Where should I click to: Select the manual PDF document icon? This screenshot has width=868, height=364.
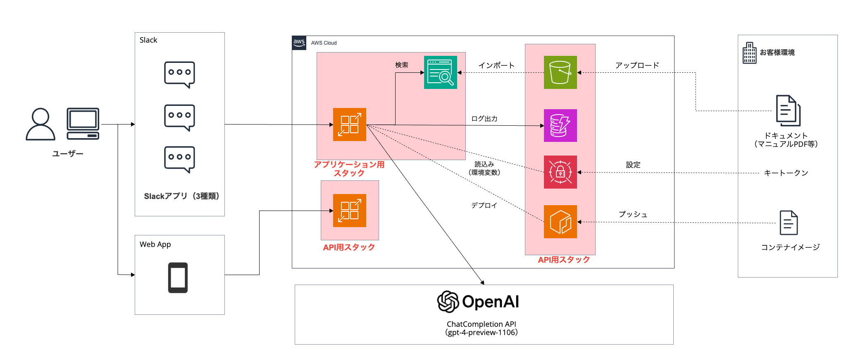coord(788,111)
